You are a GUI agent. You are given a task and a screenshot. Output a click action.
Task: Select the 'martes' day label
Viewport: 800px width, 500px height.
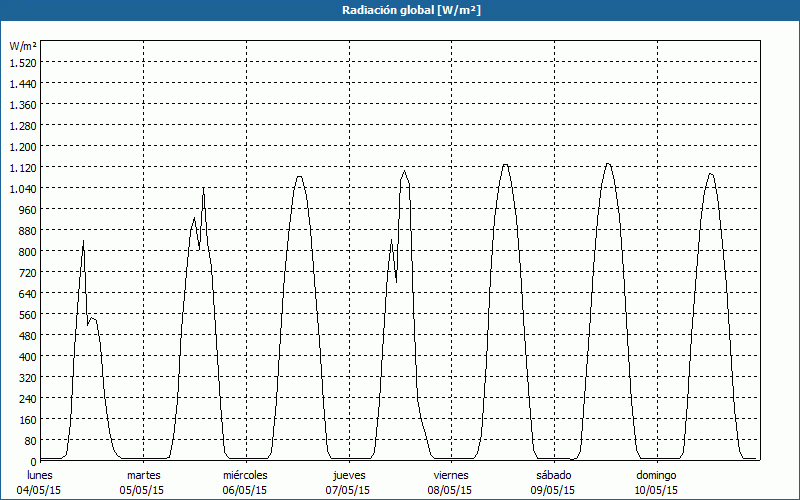[144, 475]
